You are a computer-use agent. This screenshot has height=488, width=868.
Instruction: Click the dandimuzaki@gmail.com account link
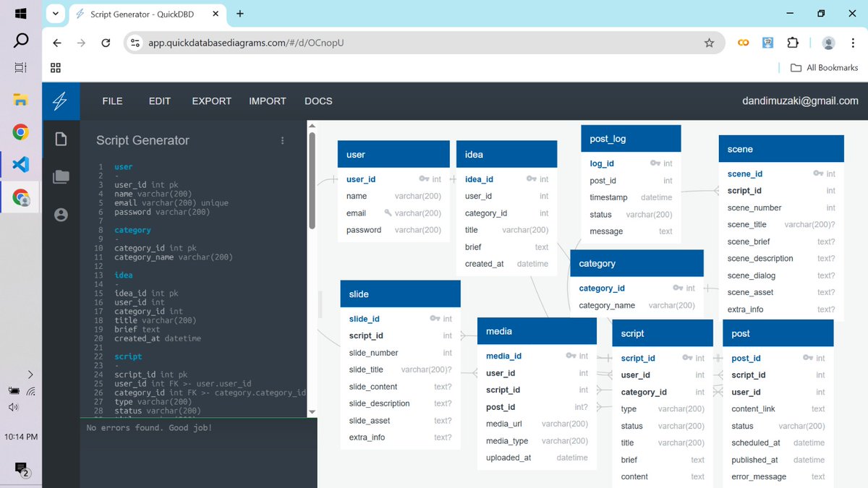(x=799, y=101)
